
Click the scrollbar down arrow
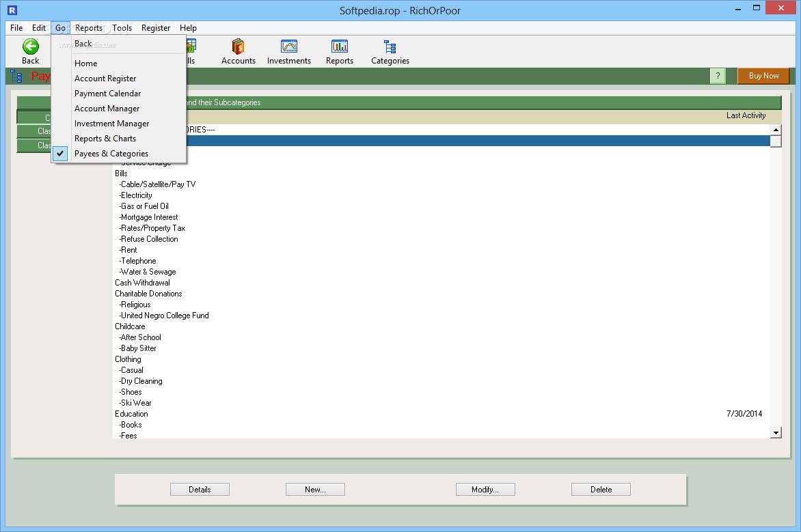point(776,433)
